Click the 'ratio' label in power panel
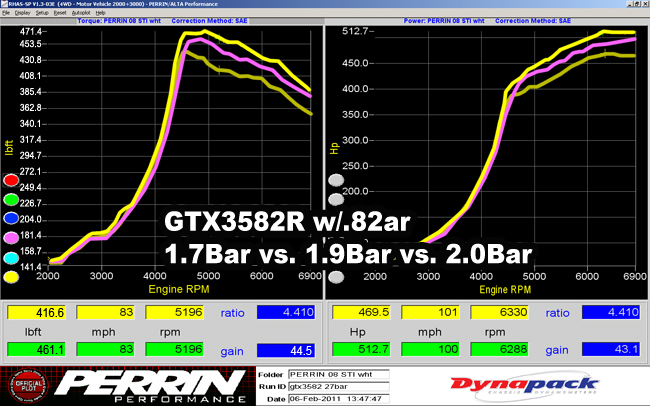 (557, 313)
